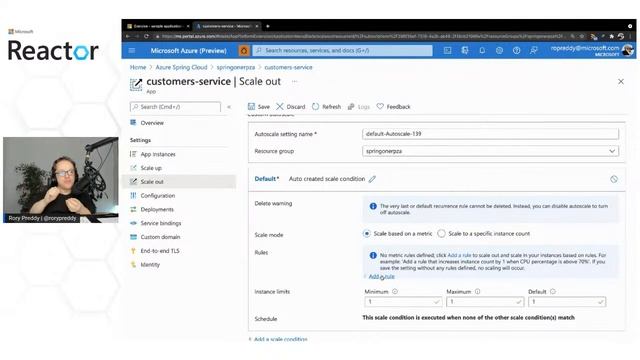640x360 pixels.
Task: Click the Maximum instance limit field
Action: click(485, 302)
